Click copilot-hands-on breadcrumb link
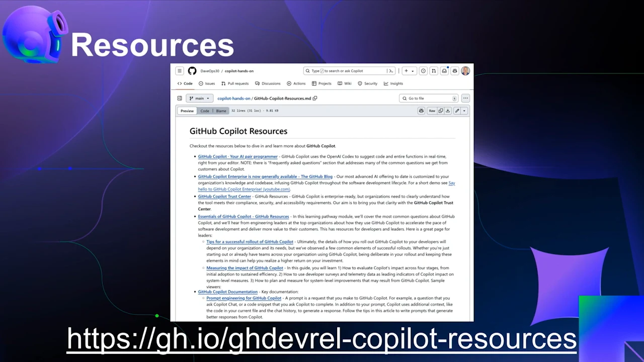 tap(234, 99)
